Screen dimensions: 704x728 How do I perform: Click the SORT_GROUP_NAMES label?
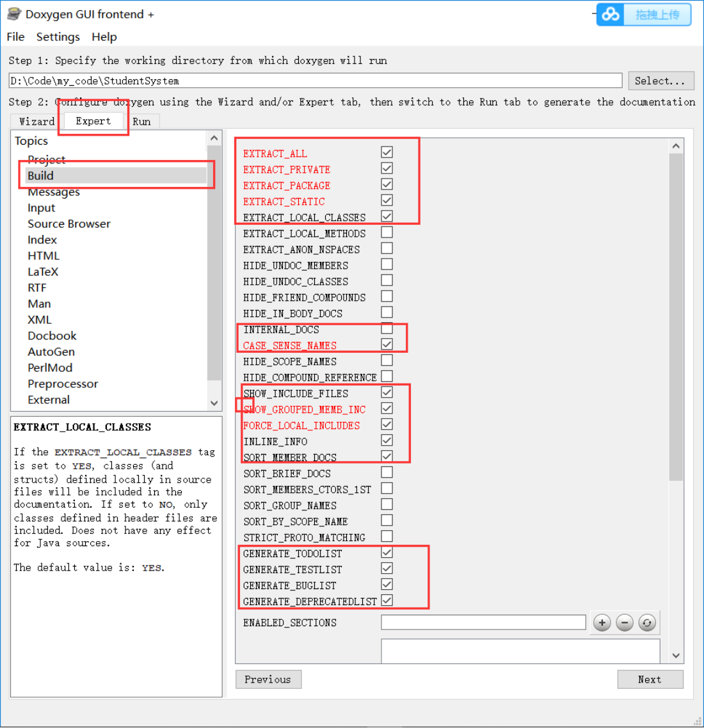point(289,506)
